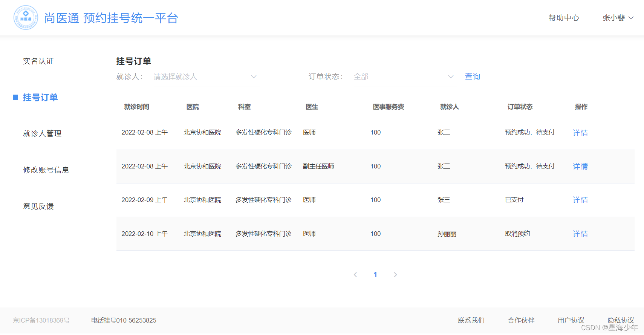Click the 医生 column header
Screen dimensions: 644x335
click(312, 107)
